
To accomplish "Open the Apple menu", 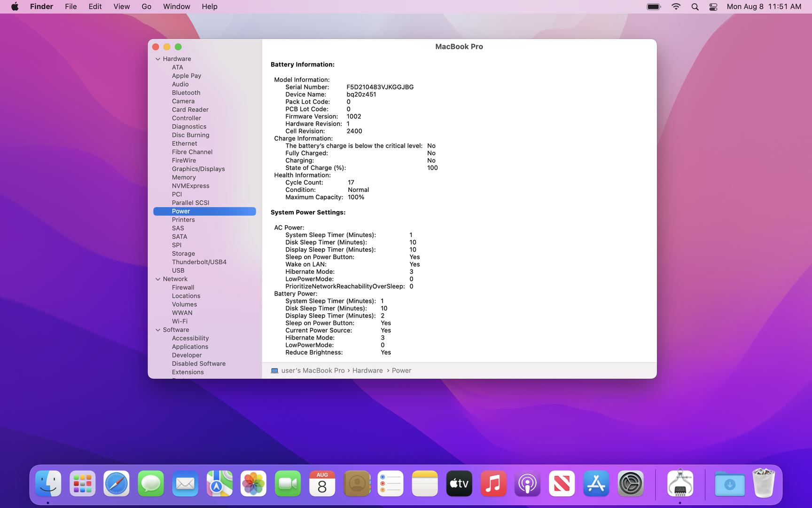I will pyautogui.click(x=15, y=7).
